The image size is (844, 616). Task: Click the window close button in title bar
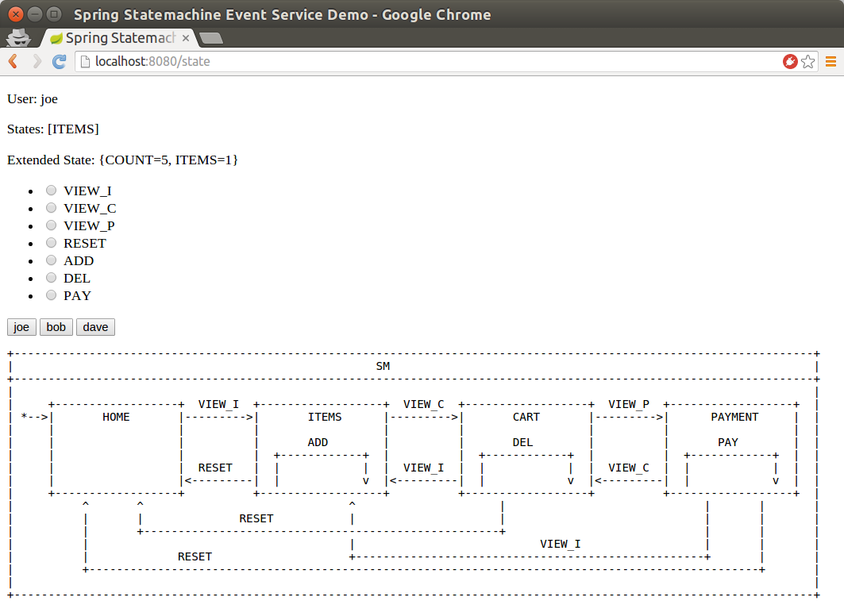click(16, 14)
